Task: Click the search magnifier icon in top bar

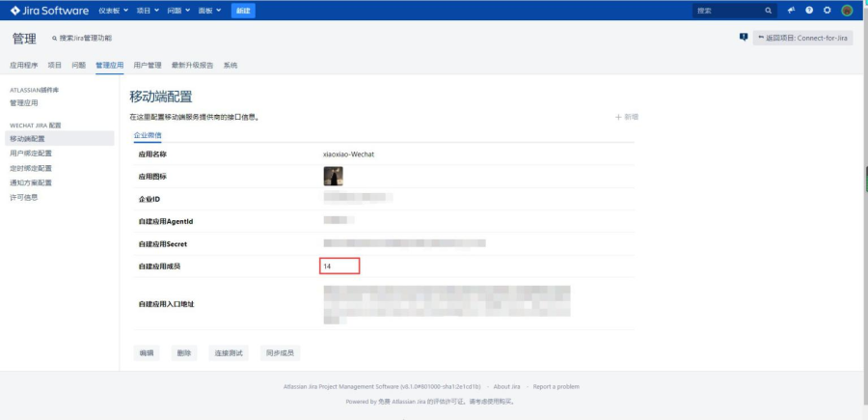Action: pyautogui.click(x=769, y=10)
